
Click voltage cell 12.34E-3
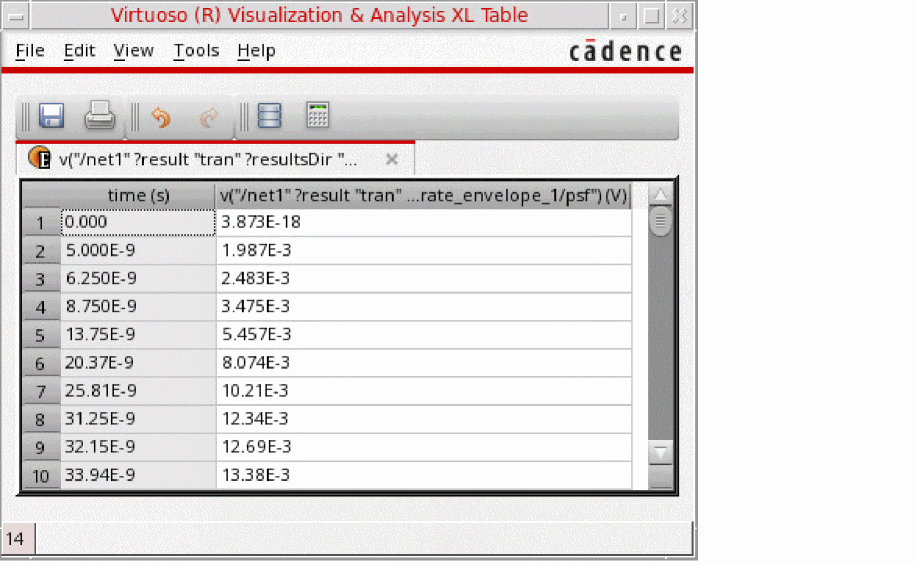click(x=424, y=419)
